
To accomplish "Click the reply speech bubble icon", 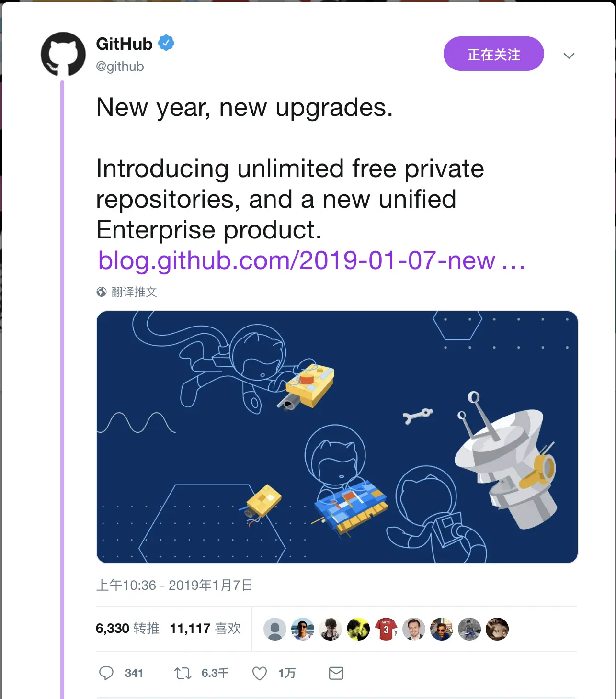I will [106, 673].
